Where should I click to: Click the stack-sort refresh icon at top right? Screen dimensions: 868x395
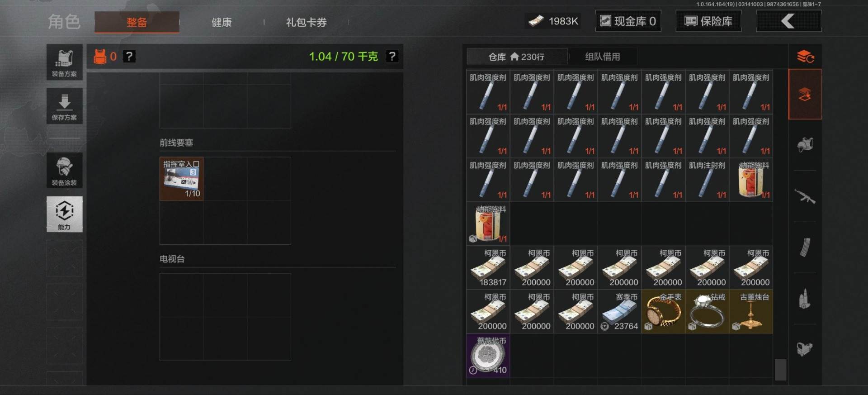[x=805, y=57]
